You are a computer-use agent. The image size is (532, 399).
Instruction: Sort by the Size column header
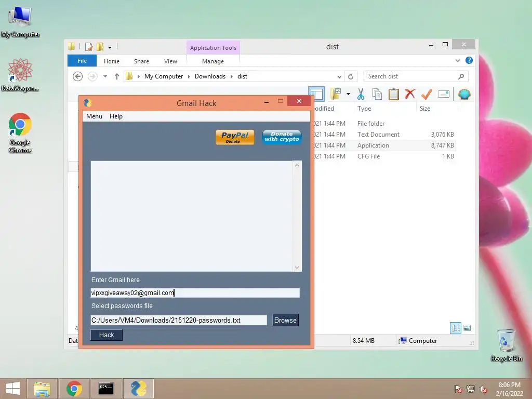coord(425,109)
